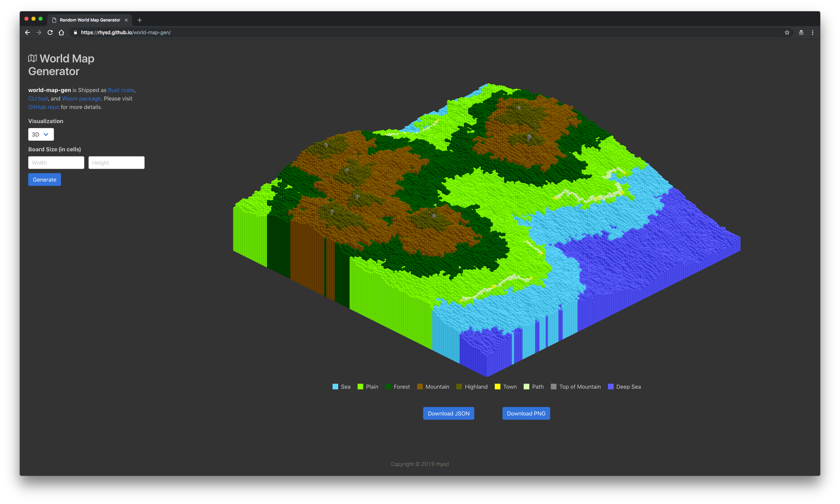Screen dimensions: 840x504
Task: Click the 'Visualization' label
Action: coord(46,121)
